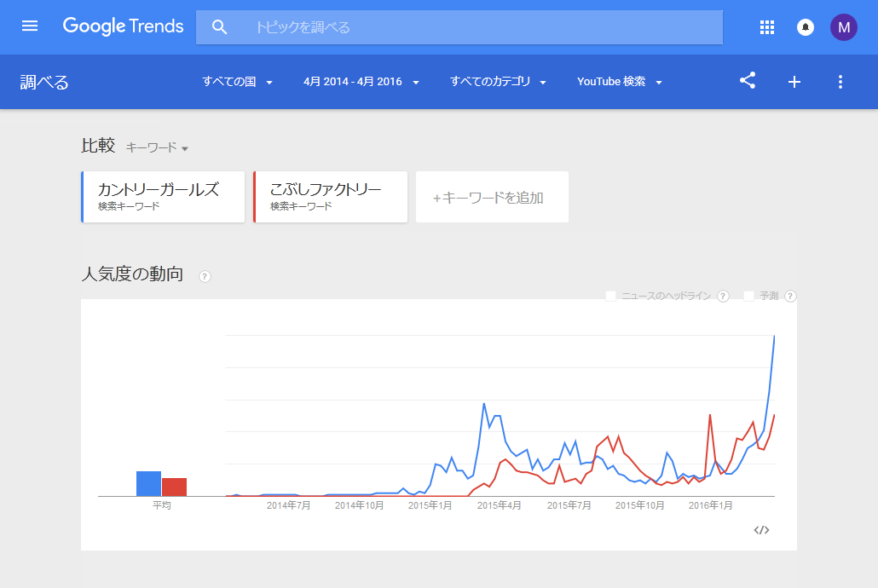
Task: Open the hamburger main menu
Action: (x=30, y=26)
